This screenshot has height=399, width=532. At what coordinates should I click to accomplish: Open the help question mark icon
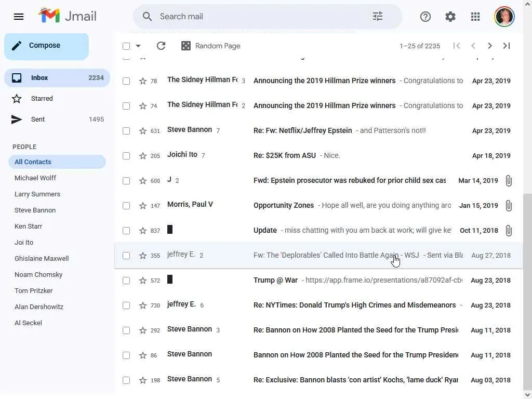coord(425,17)
